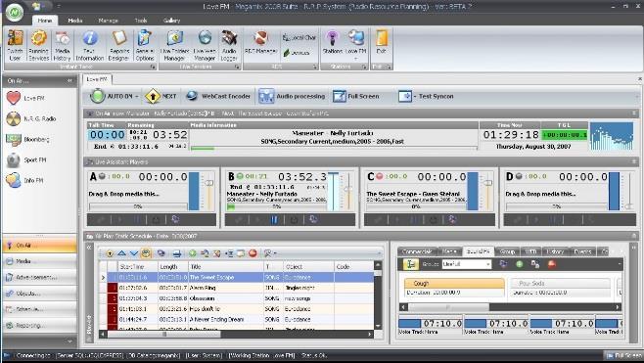Expand the RDS group launcher
The height and width of the screenshot is (363, 644).
[315, 67]
